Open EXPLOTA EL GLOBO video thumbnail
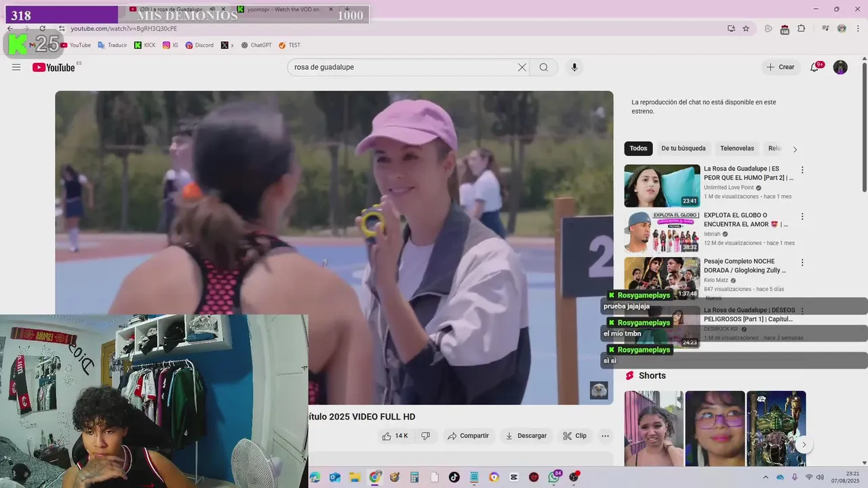The image size is (868, 488). [x=662, y=232]
